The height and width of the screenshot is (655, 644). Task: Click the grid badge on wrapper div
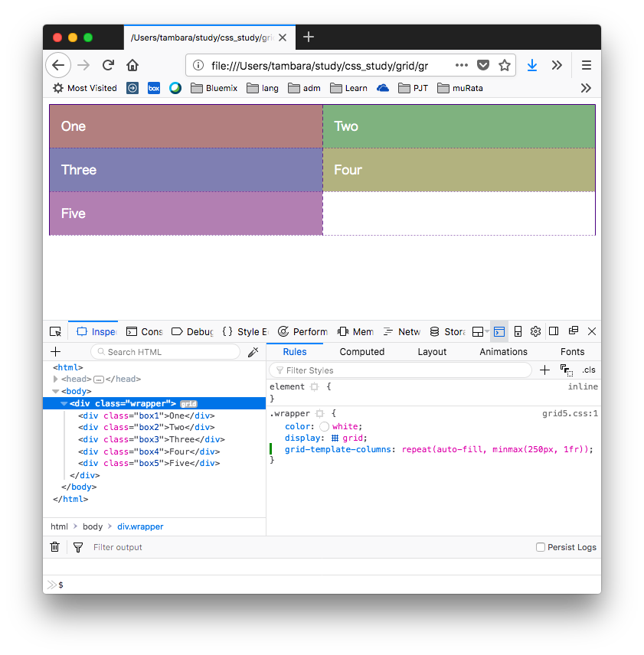188,404
